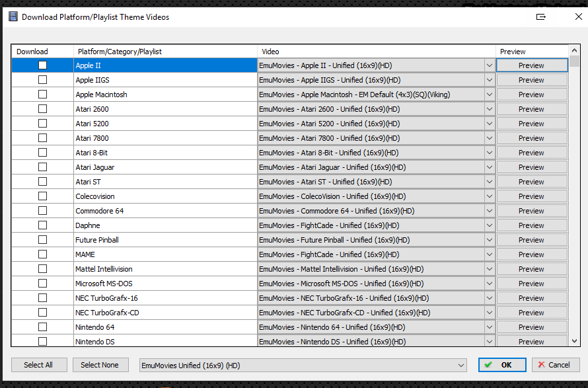Screen dimensions: 588x388
Task: Tick the Commodore 64 checkbox
Action: point(43,210)
